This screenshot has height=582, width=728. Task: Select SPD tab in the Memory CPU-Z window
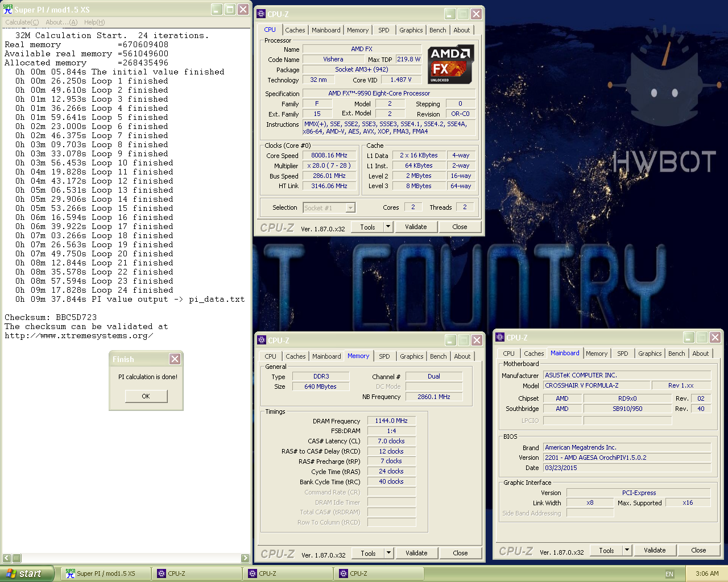[x=384, y=356]
